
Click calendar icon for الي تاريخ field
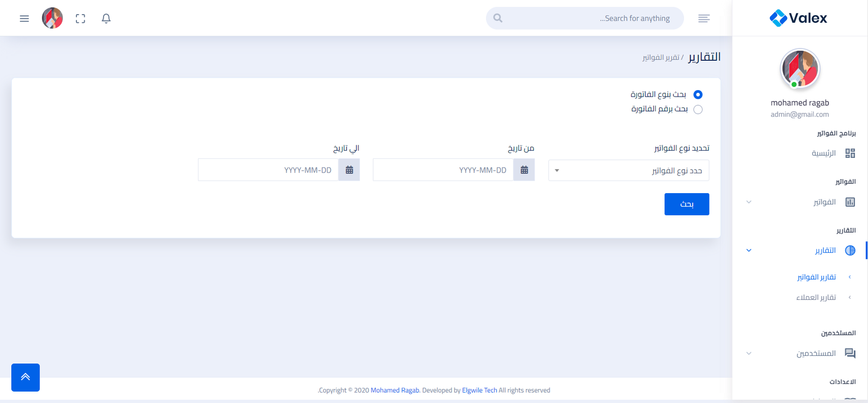point(349,170)
